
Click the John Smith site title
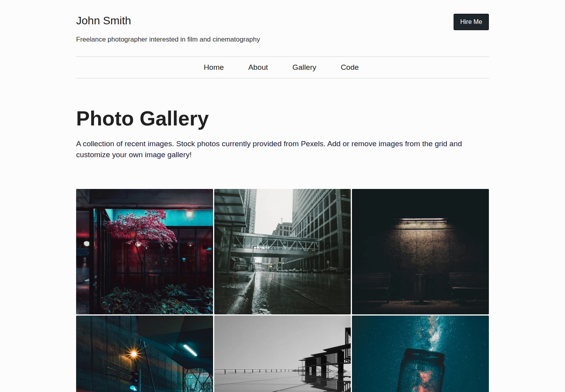104,21
